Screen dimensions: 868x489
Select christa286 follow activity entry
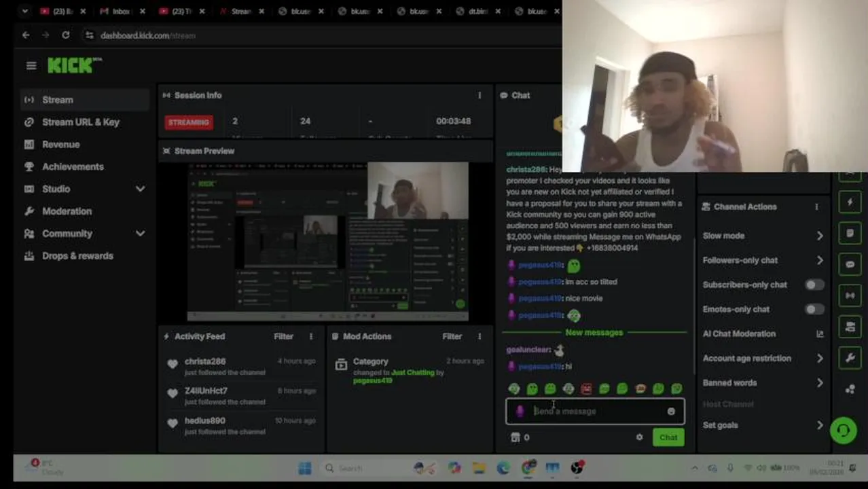(x=241, y=366)
